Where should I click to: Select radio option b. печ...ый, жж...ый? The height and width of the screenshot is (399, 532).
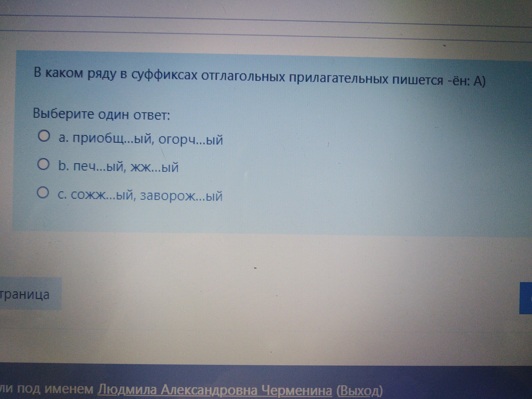[x=43, y=164]
